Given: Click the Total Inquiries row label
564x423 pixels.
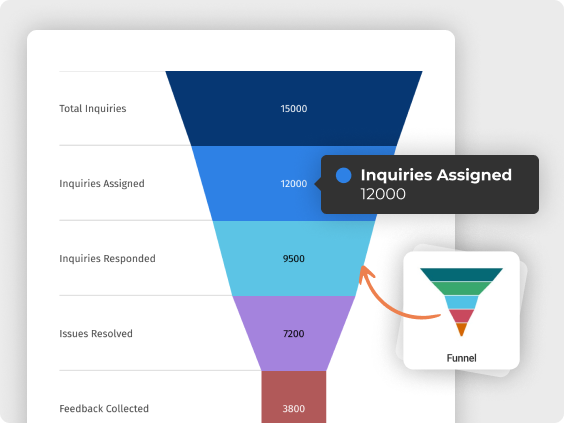Looking at the screenshot, I should [93, 109].
